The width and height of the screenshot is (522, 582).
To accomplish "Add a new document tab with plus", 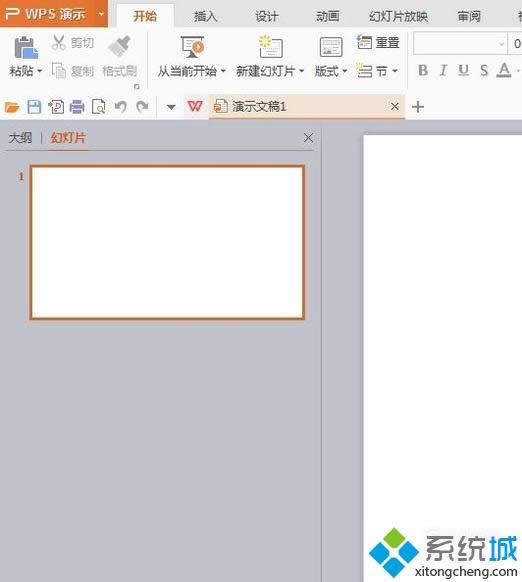I will tap(418, 107).
